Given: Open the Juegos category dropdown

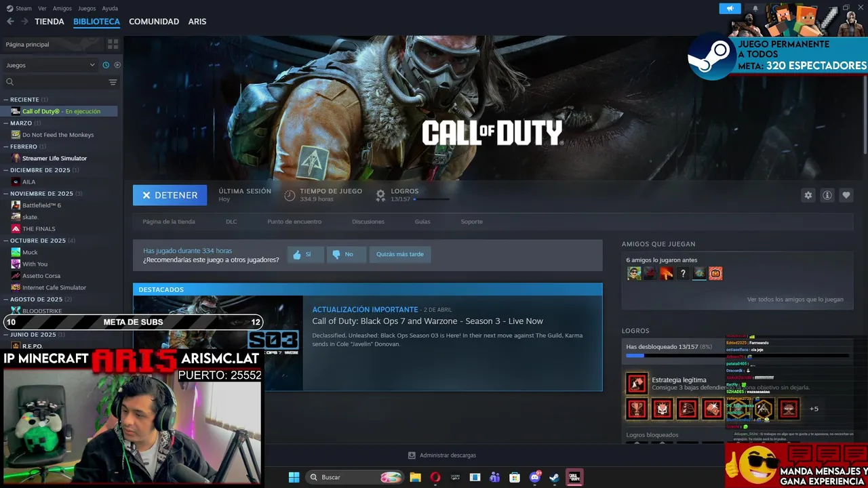Looking at the screenshot, I should (50, 65).
